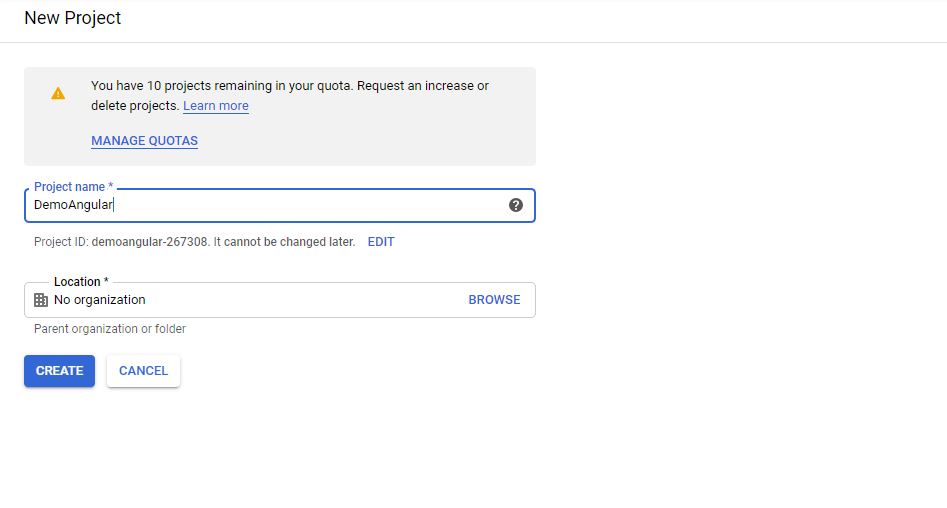
Task: Click the "It cannot be changed later" text
Action: 284,242
